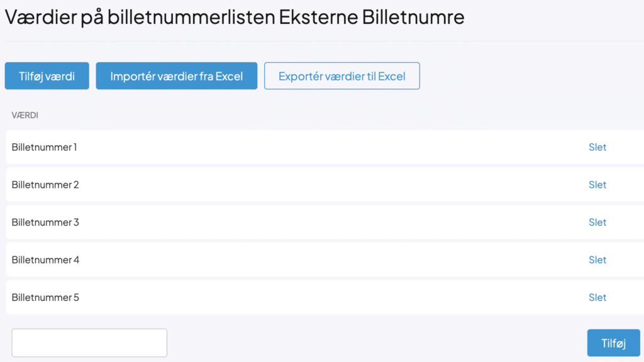Screen dimensions: 644x362
Task: Open Importér værdier fra Excel
Action: click(x=176, y=76)
